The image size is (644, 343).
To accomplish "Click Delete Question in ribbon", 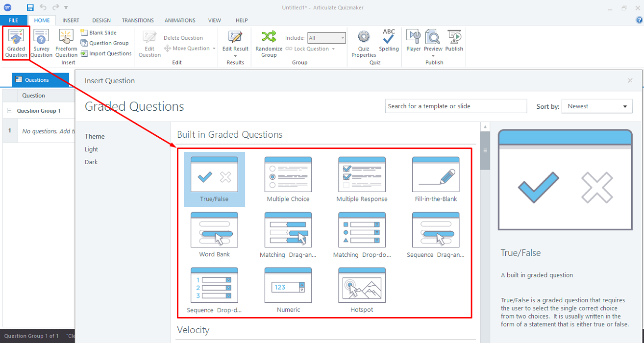I will tap(183, 38).
